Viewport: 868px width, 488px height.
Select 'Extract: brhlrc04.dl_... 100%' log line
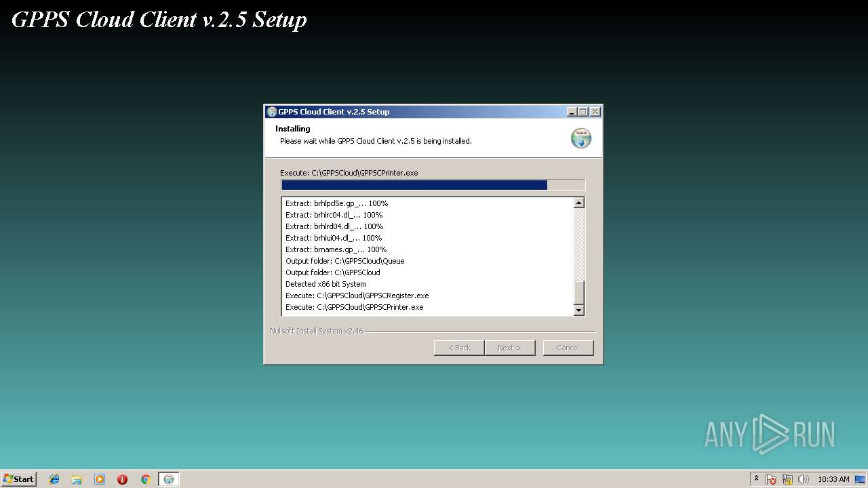(334, 215)
